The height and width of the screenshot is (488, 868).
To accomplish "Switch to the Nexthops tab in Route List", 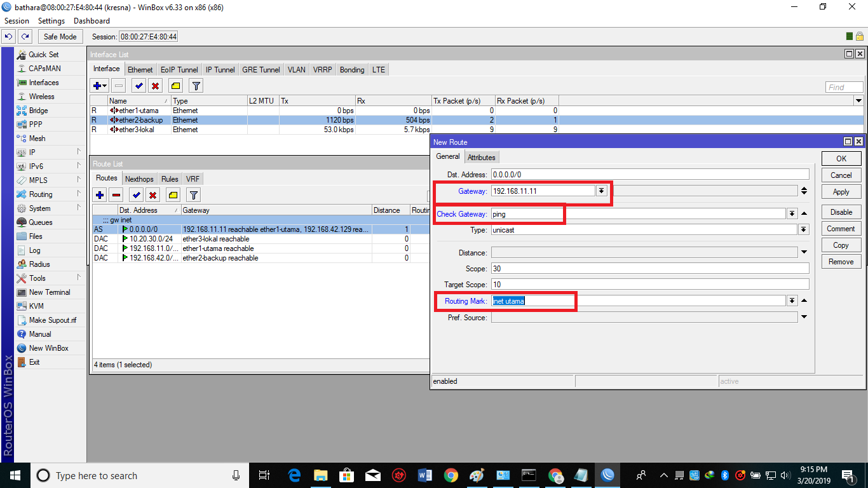I will [x=139, y=179].
